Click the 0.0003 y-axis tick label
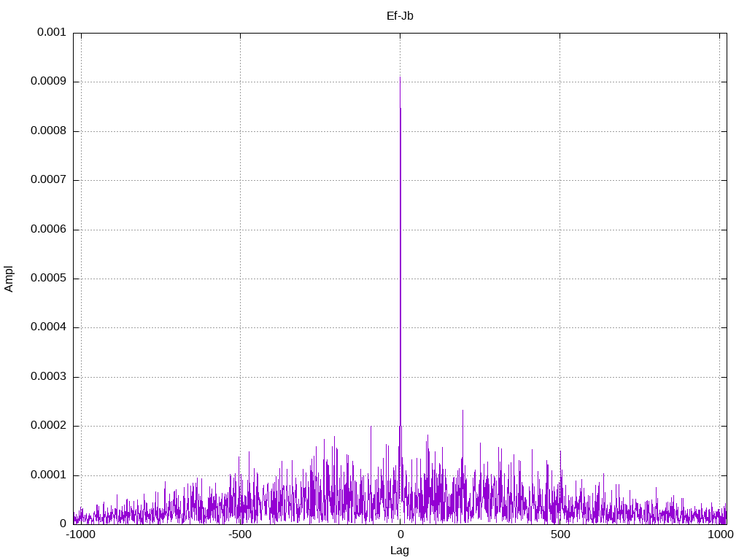Image resolution: width=747 pixels, height=560 pixels. coord(48,377)
